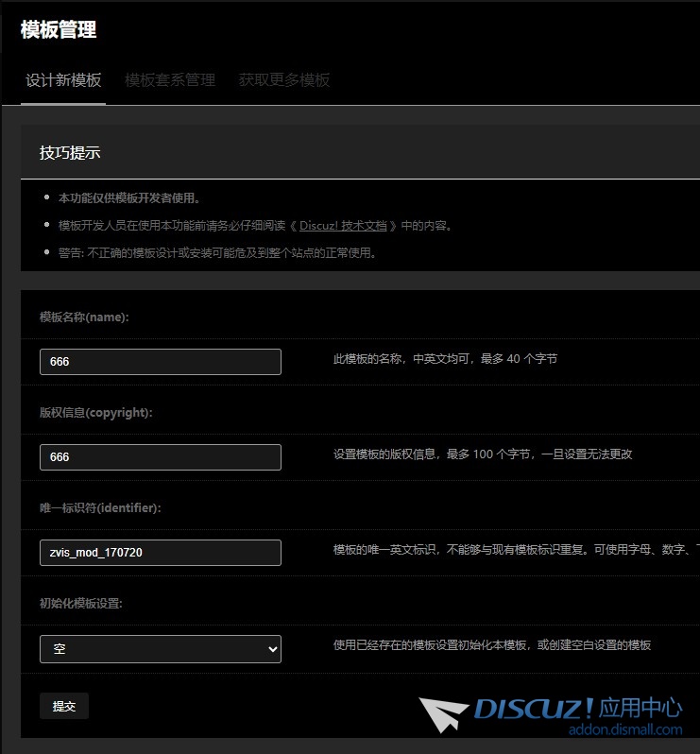The image size is (700, 754).
Task: Click the label 版权信息(copyright):
Action: pos(95,413)
